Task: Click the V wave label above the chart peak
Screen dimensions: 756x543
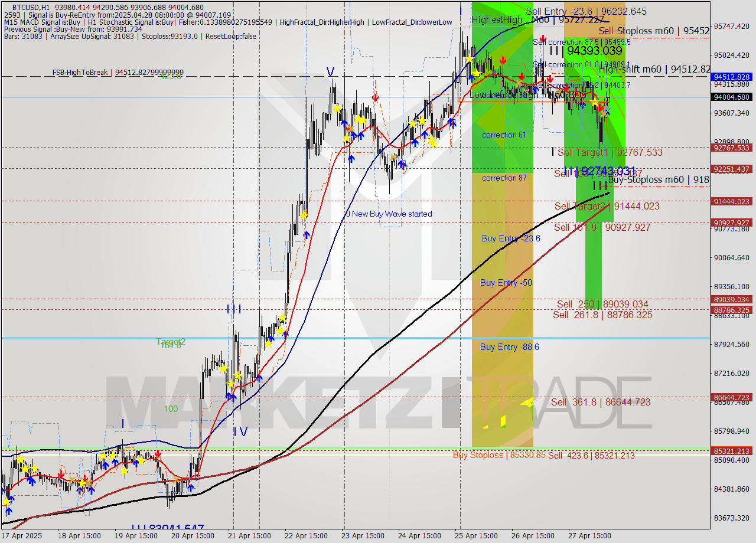Action: pyautogui.click(x=330, y=72)
